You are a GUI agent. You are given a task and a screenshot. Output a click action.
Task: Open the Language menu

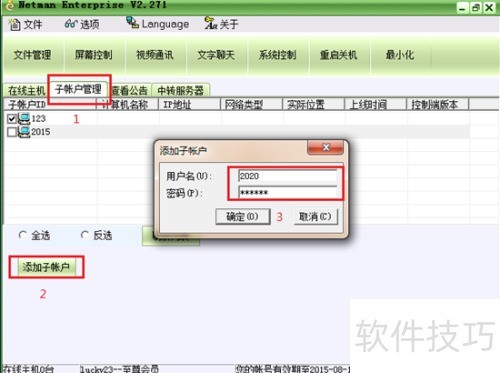158,24
